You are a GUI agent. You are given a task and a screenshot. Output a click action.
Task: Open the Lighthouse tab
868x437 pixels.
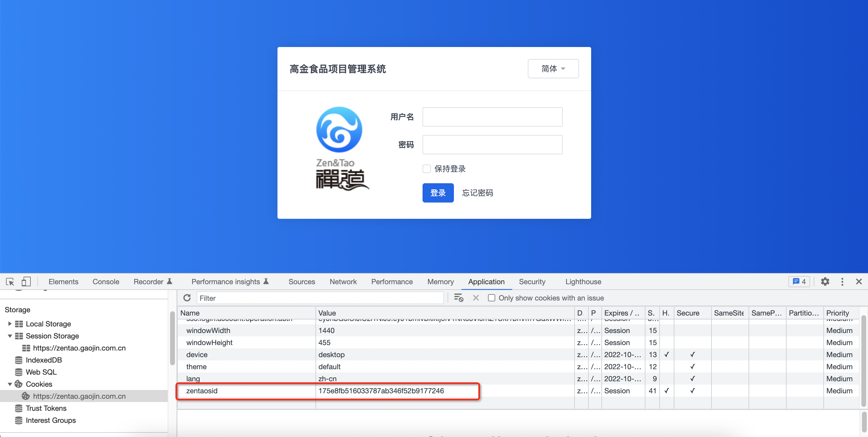[x=583, y=281]
